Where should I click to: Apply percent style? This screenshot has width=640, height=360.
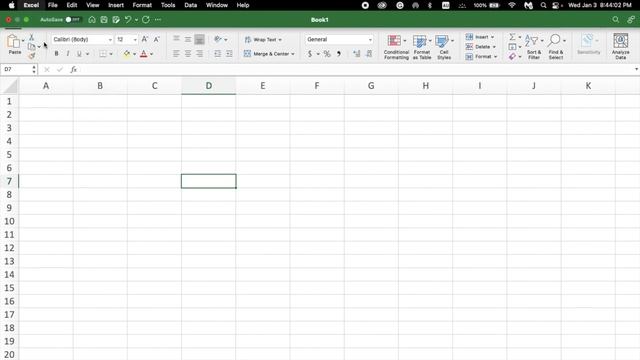[x=327, y=53]
